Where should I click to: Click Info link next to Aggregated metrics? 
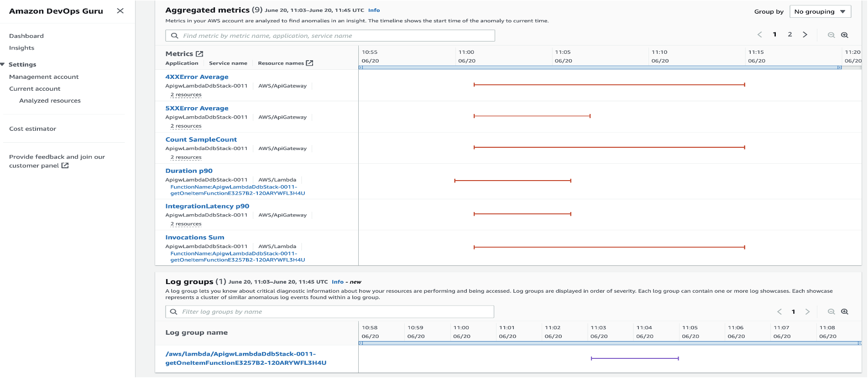(x=374, y=10)
